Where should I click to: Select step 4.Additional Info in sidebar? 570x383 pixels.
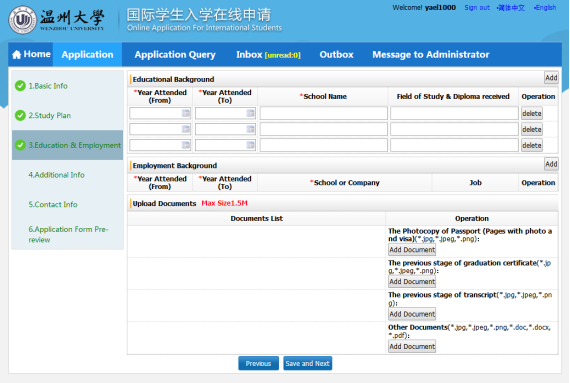[56, 175]
